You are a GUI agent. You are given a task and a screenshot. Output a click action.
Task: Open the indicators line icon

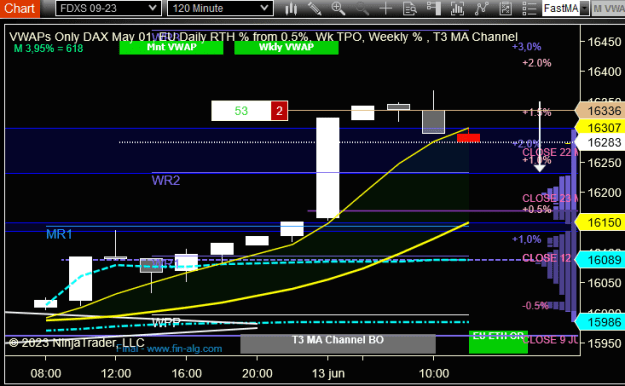(482, 8)
